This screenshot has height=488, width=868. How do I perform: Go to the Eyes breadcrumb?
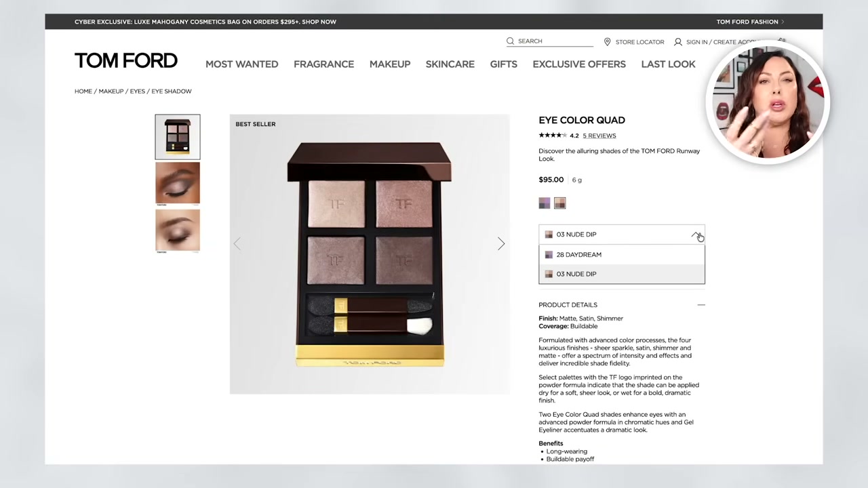coord(138,91)
